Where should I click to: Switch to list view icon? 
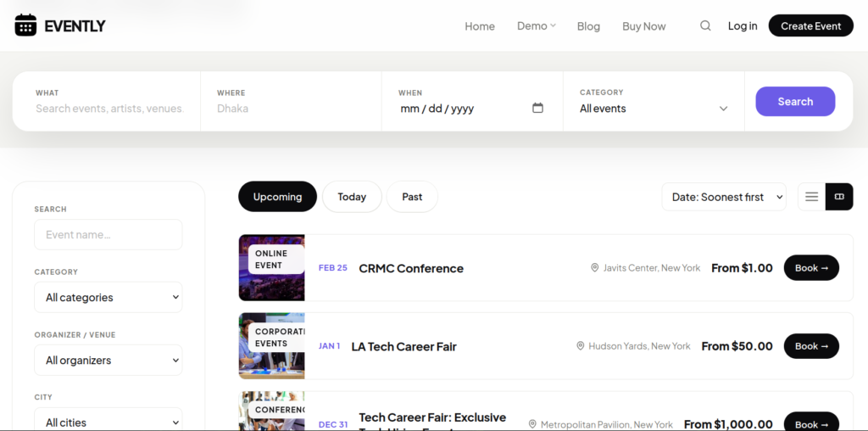tap(811, 197)
